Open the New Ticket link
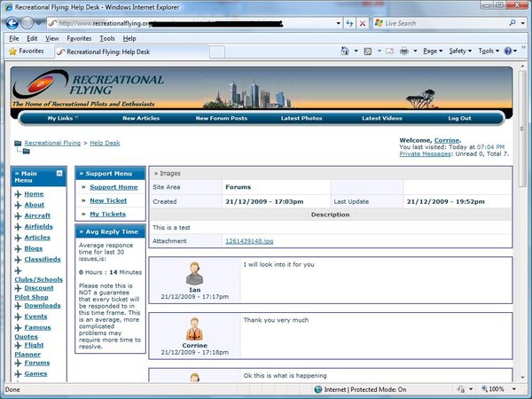Image resolution: width=532 pixels, height=399 pixels. click(108, 200)
